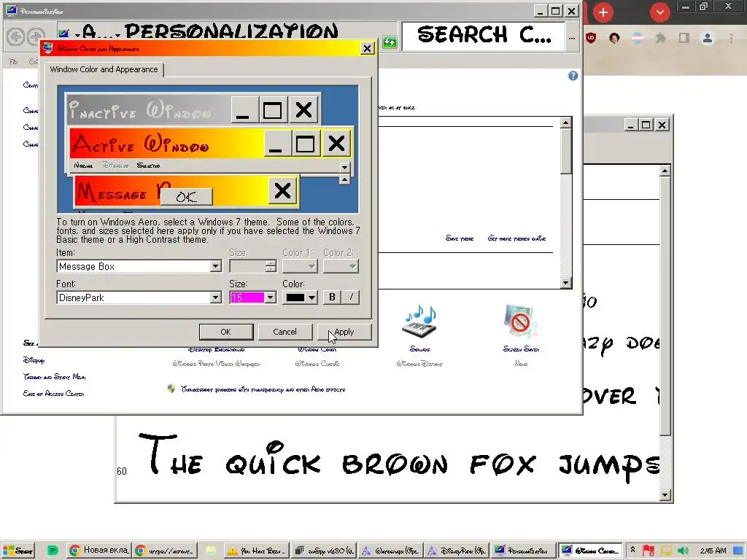Screen dimensions: 747x560
Task: Open the Chrome extensions puzzle icon
Action: click(660, 38)
